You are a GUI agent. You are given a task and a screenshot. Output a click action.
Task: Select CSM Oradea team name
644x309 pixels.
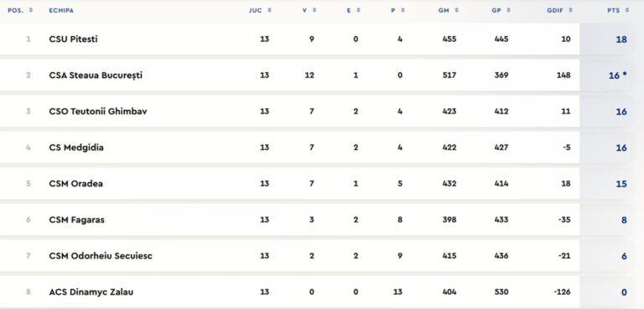(76, 184)
